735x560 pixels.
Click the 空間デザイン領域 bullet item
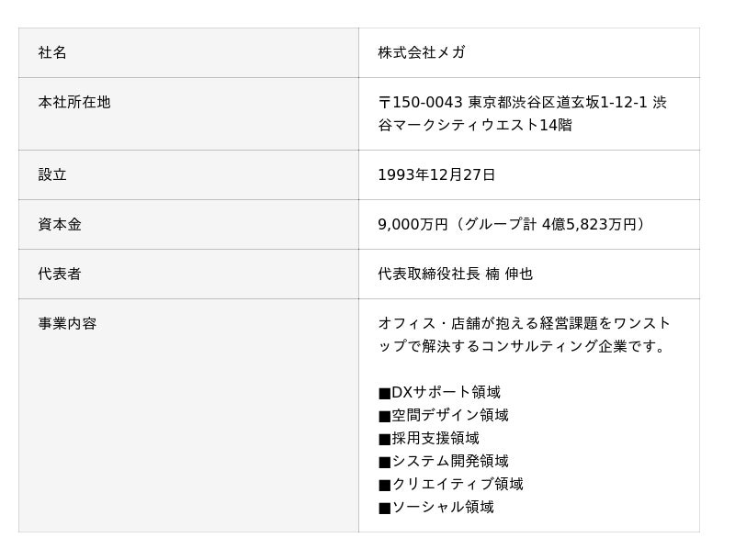pos(444,415)
